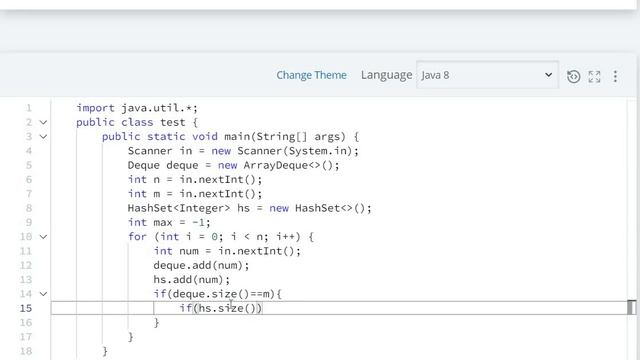Image resolution: width=640 pixels, height=360 pixels.
Task: Click line number 15 in the gutter
Action: click(x=26, y=308)
